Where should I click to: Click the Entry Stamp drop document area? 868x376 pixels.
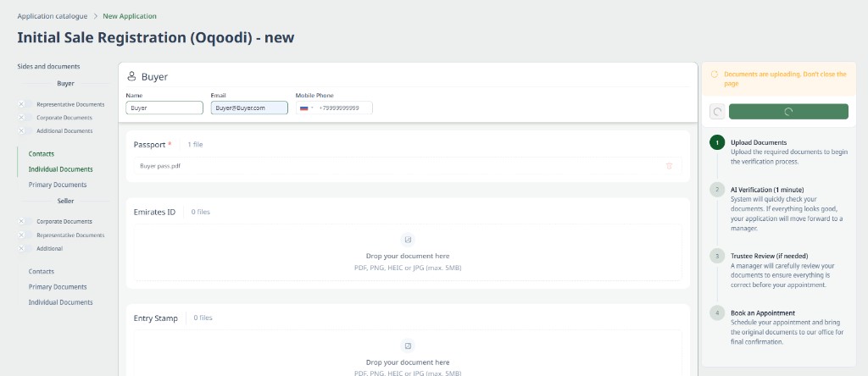[408, 353]
